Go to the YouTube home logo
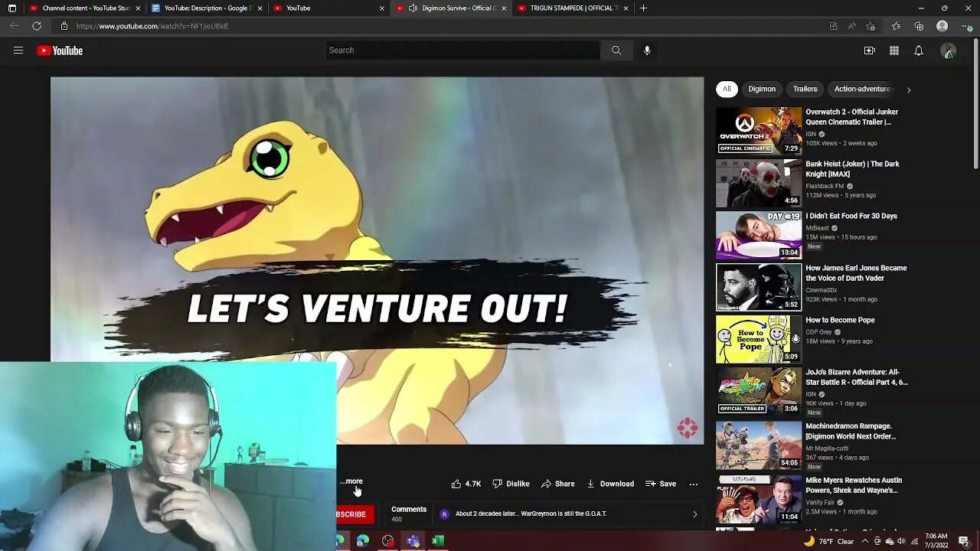This screenshot has width=980, height=551. (x=60, y=51)
